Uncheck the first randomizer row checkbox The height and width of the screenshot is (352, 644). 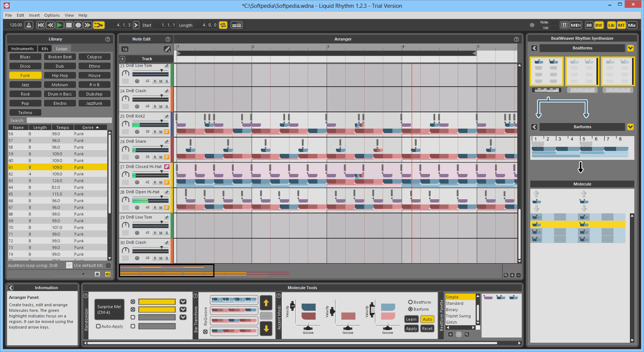click(133, 301)
